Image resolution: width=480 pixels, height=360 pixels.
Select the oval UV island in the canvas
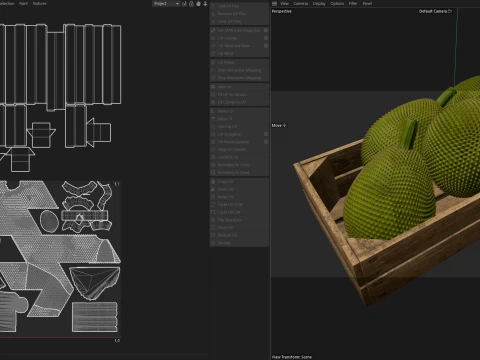click(49, 221)
